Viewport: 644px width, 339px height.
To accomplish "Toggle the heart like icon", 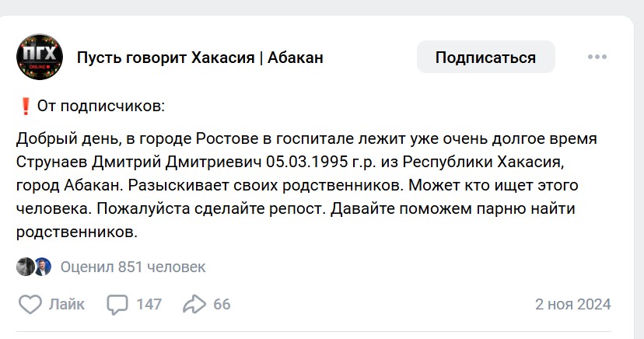I will tap(30, 304).
